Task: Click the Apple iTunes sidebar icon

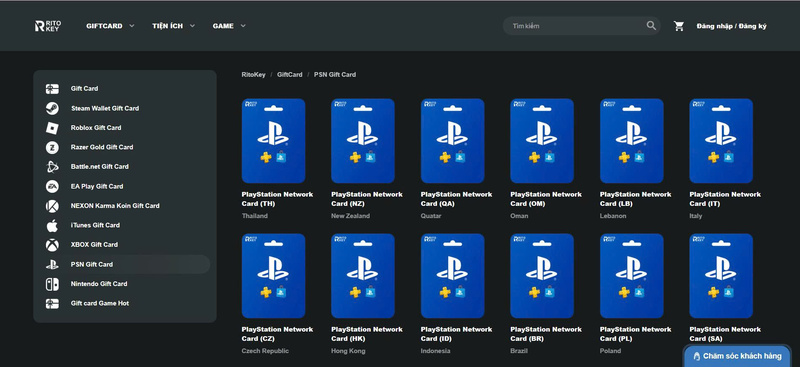Action: pyautogui.click(x=52, y=225)
